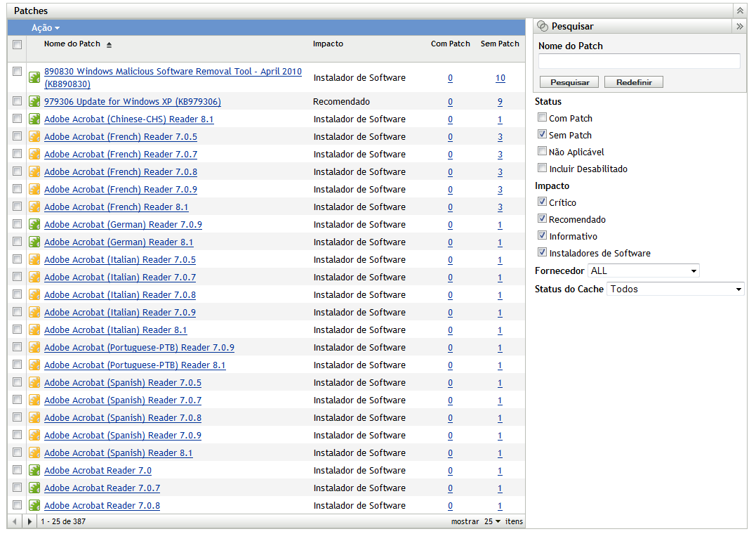Click the Pesquisar panel magnifier icon
Screen dimensions: 756x541
pyautogui.click(x=543, y=26)
